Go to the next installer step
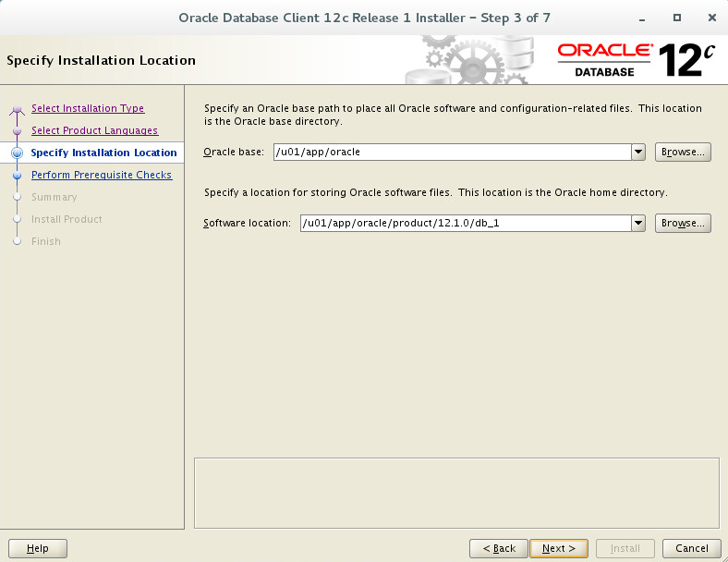 pyautogui.click(x=559, y=548)
